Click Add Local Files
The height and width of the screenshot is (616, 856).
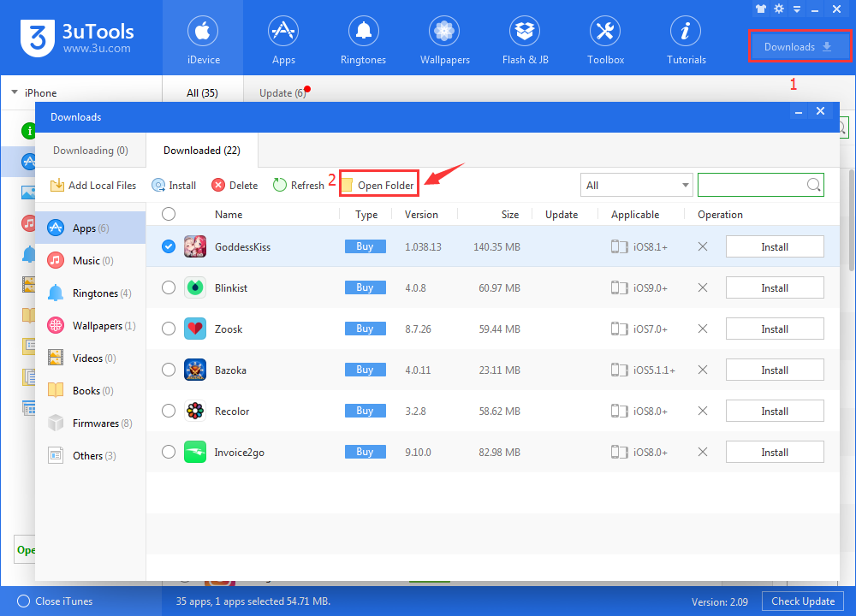[x=92, y=186]
